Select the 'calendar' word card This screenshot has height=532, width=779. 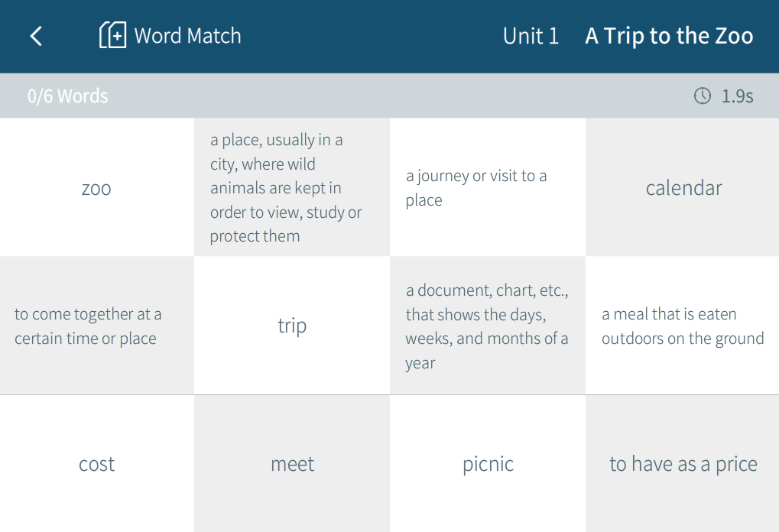683,188
